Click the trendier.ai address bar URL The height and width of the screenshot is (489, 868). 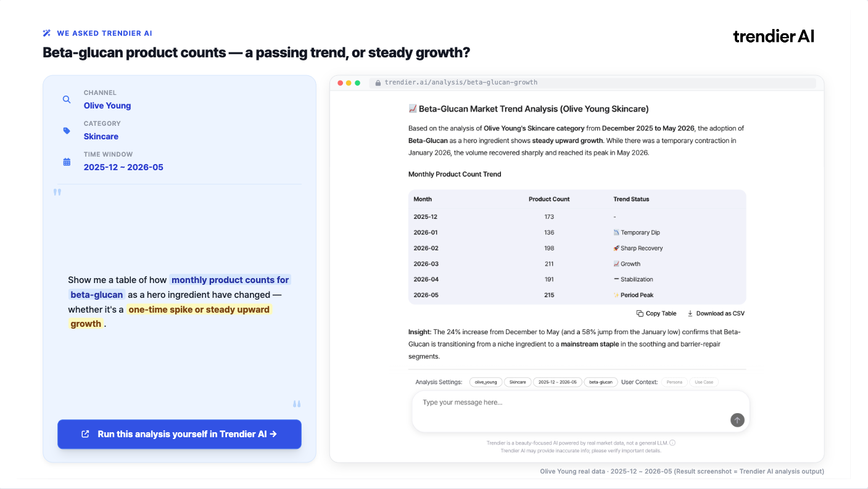(x=461, y=83)
